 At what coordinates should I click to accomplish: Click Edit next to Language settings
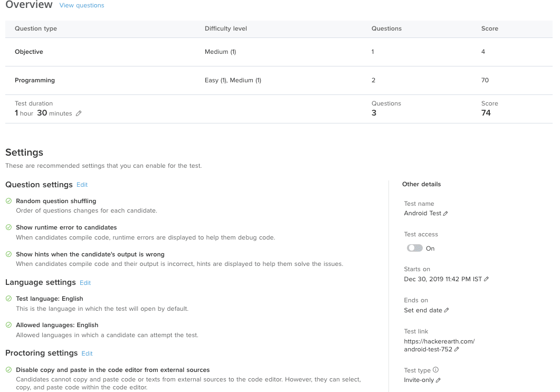pos(85,283)
